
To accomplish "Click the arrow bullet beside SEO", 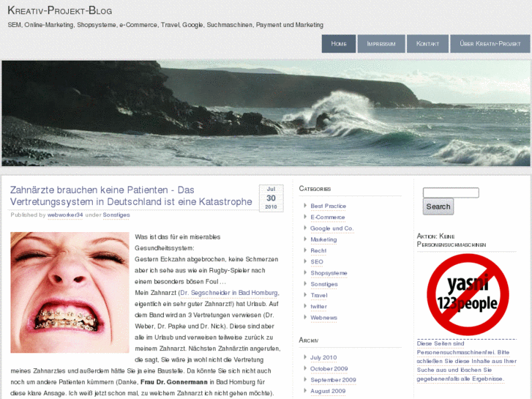I will (305, 261).
